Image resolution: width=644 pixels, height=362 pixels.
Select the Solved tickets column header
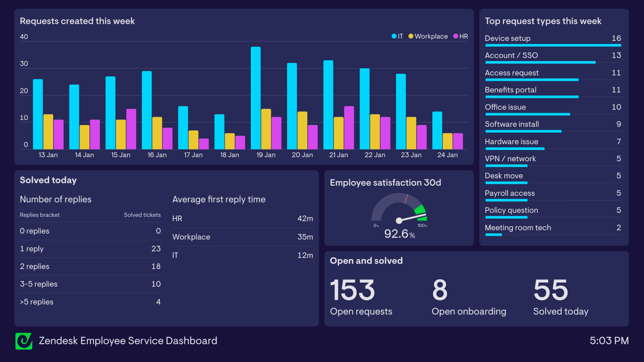tap(142, 215)
